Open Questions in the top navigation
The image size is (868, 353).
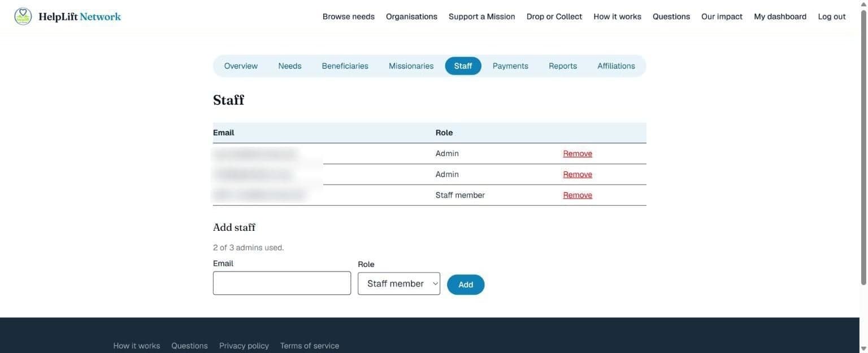[671, 16]
